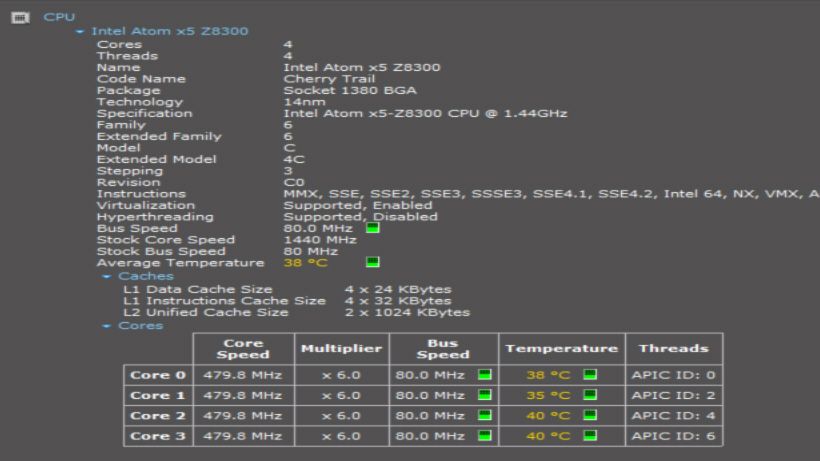Show Core 1 temperature graph icon

point(590,396)
